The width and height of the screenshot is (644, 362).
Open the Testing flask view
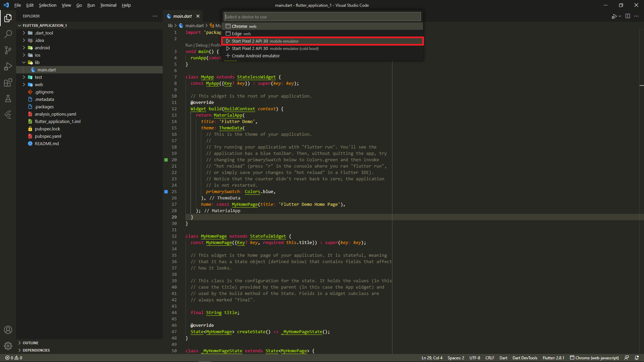click(8, 99)
